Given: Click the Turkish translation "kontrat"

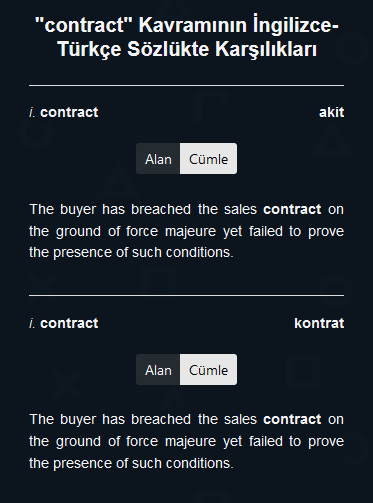Looking at the screenshot, I should (x=319, y=323).
